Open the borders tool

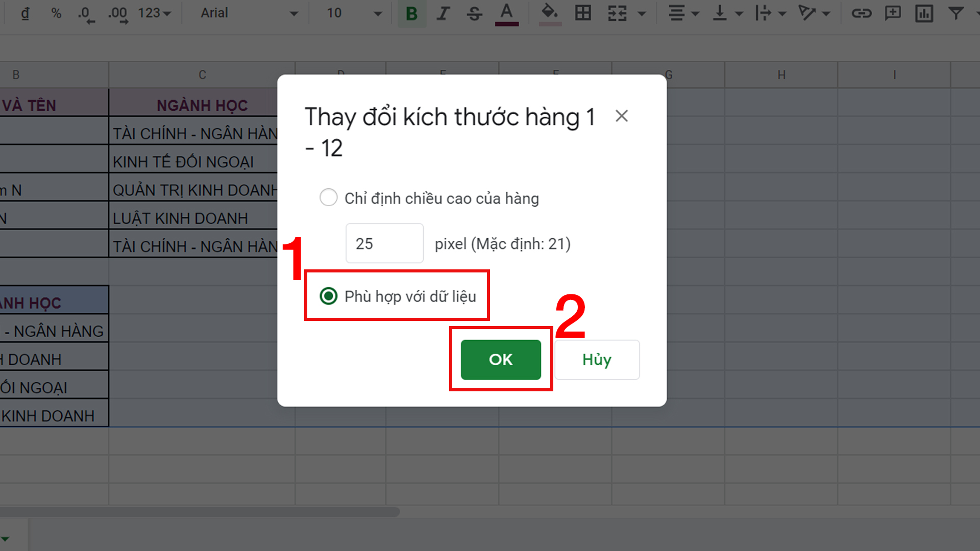point(583,14)
